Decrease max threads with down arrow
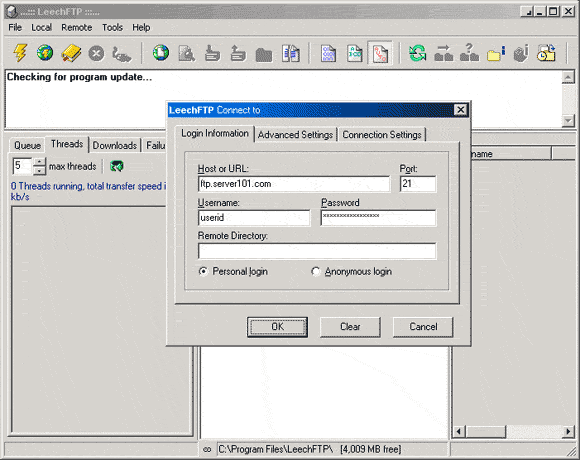The width and height of the screenshot is (580, 460). 39,171
